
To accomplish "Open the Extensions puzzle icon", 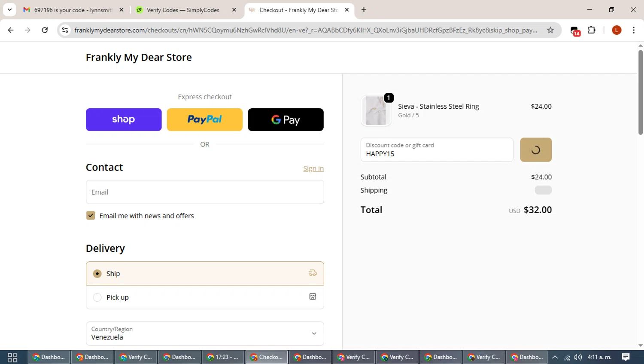I will point(592,30).
